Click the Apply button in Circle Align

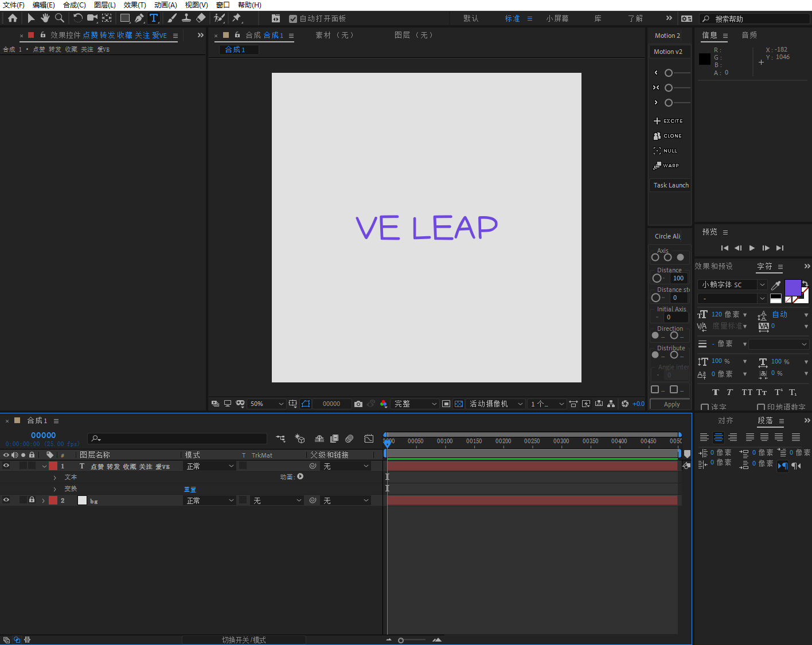coord(672,404)
